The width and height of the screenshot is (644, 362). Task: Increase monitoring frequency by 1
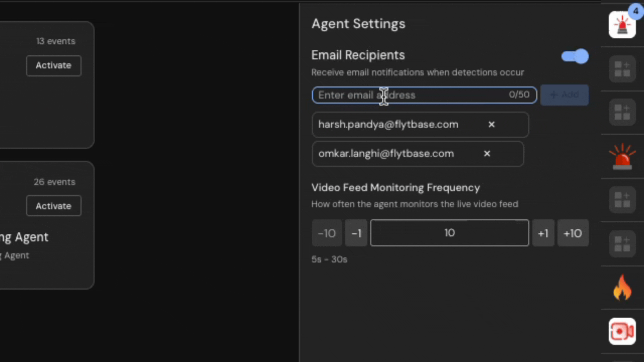point(543,233)
